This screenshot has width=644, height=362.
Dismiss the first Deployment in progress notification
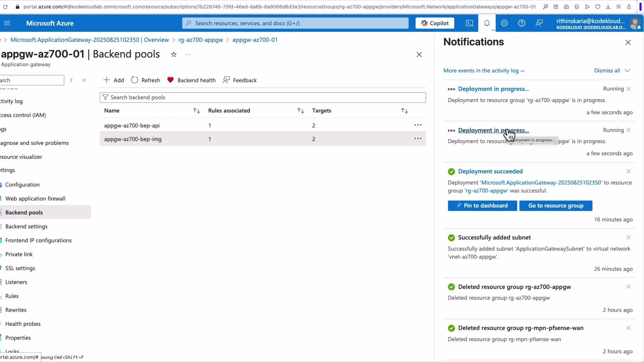pos(629,89)
